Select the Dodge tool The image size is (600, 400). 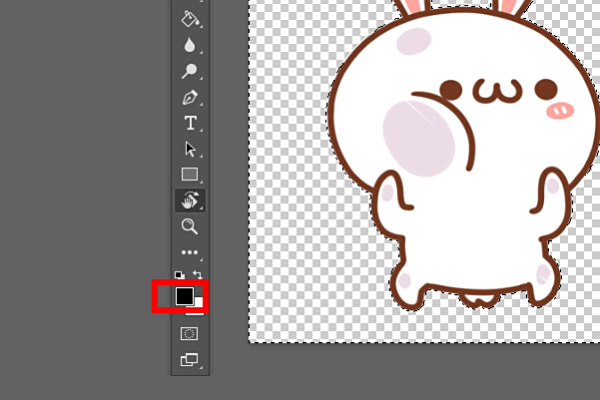point(189,71)
